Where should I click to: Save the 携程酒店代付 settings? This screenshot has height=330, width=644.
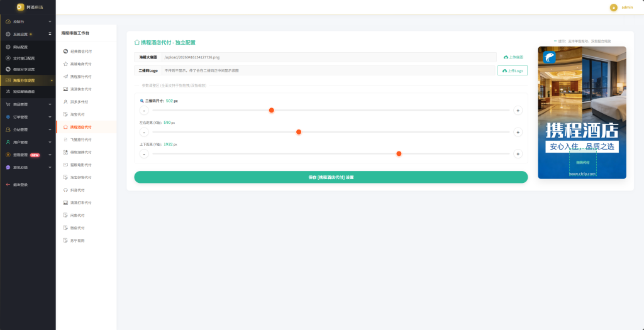pos(331,177)
